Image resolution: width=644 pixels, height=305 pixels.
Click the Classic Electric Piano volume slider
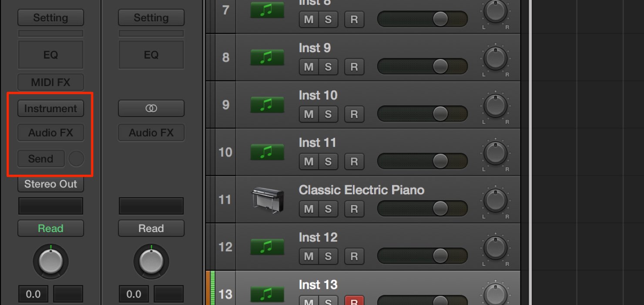423,209
